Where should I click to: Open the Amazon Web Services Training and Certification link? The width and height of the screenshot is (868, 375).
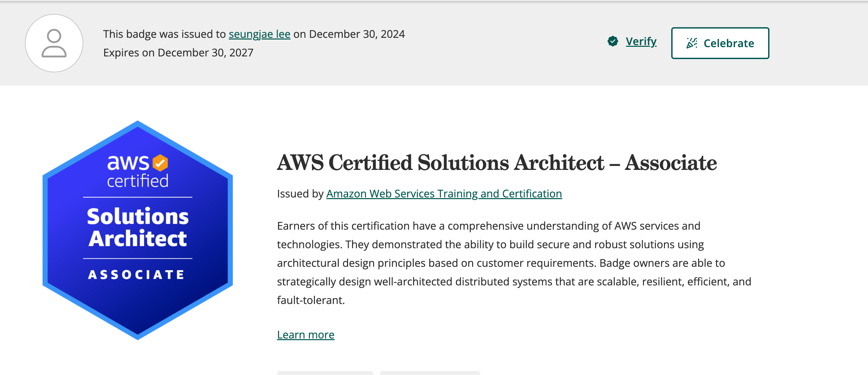pos(444,194)
